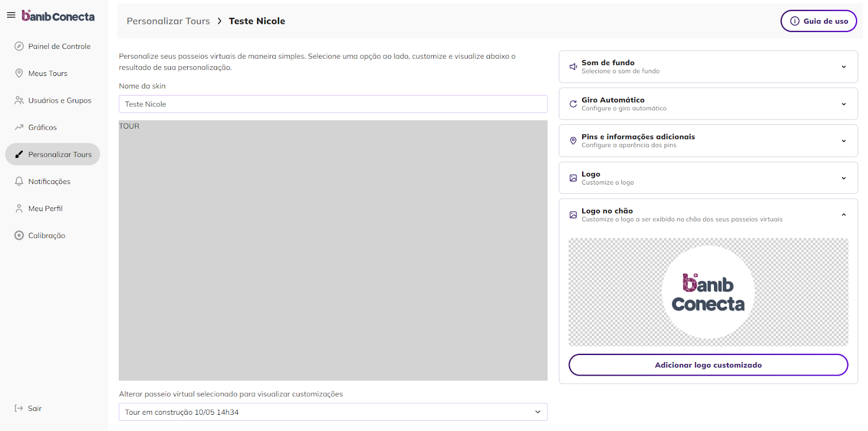Open the Gráficos page
868x431 pixels.
click(53, 127)
